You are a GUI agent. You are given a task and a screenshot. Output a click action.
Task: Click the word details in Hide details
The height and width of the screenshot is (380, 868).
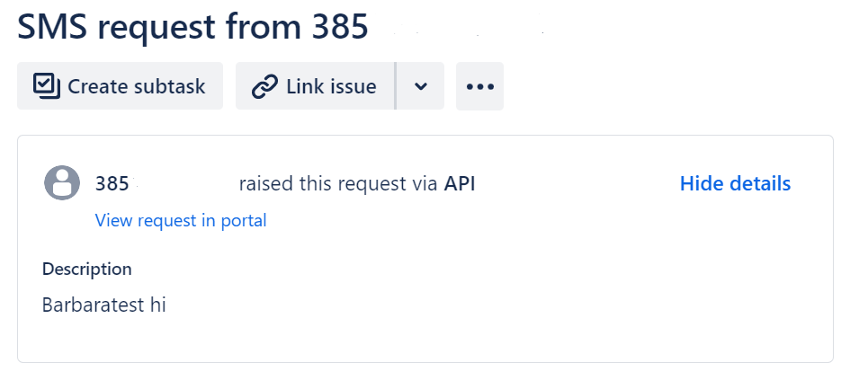pyautogui.click(x=759, y=184)
